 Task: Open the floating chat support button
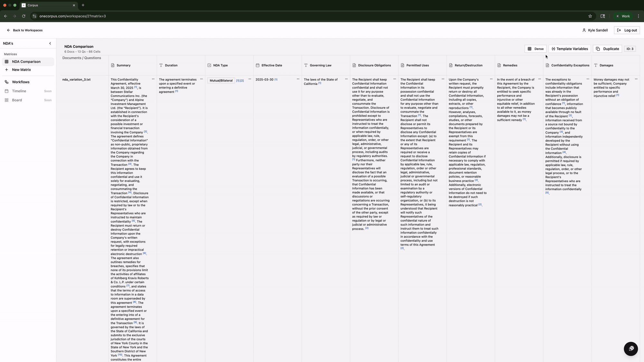coord(631,349)
